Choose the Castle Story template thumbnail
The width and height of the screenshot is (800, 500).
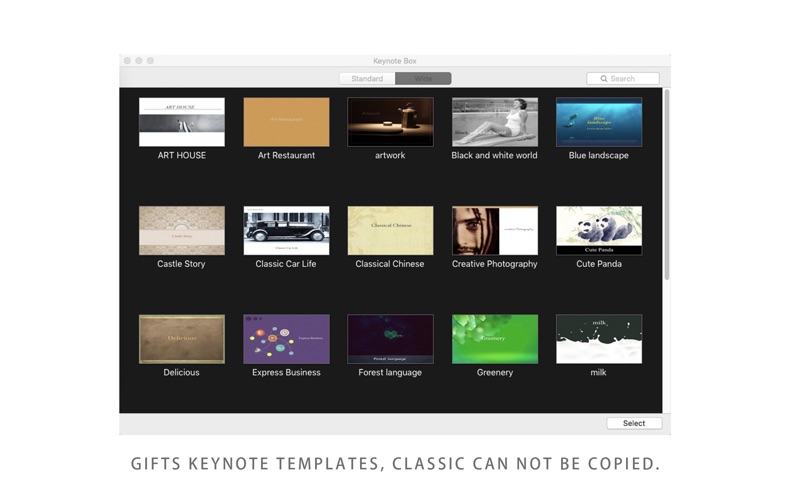182,231
